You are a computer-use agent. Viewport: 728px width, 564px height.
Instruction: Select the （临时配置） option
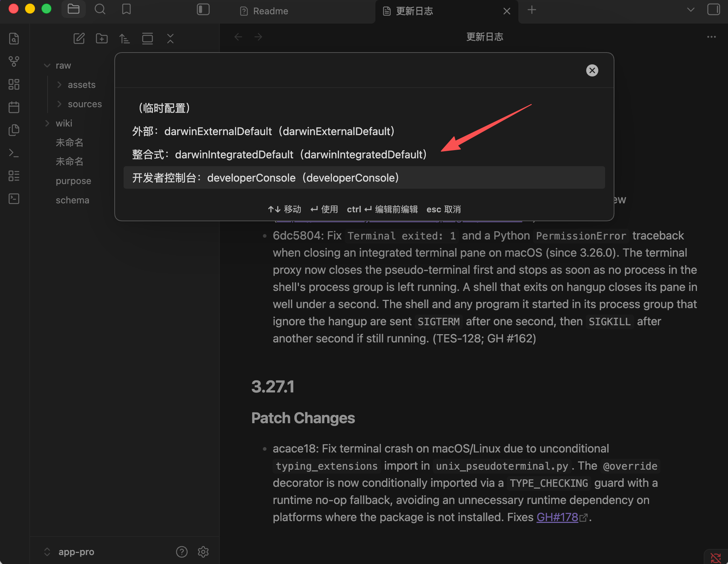click(364, 108)
